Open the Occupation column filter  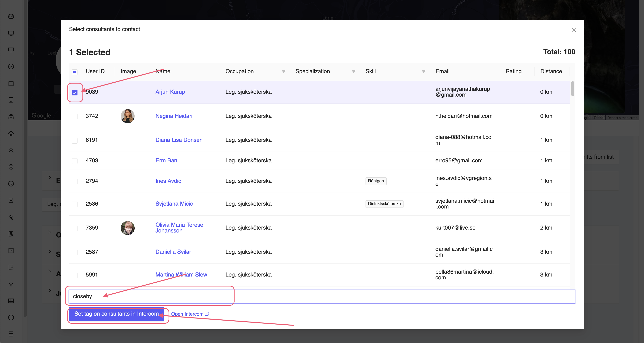(x=283, y=72)
